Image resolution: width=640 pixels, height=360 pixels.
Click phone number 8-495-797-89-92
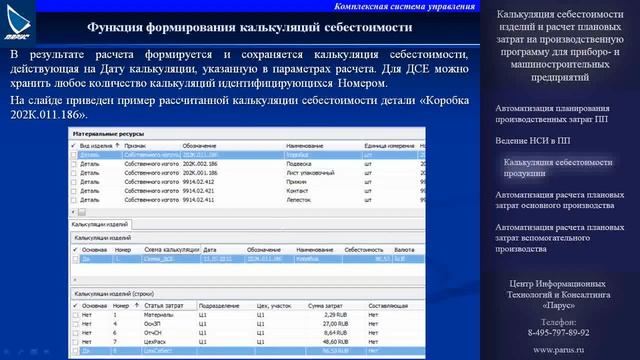(558, 333)
